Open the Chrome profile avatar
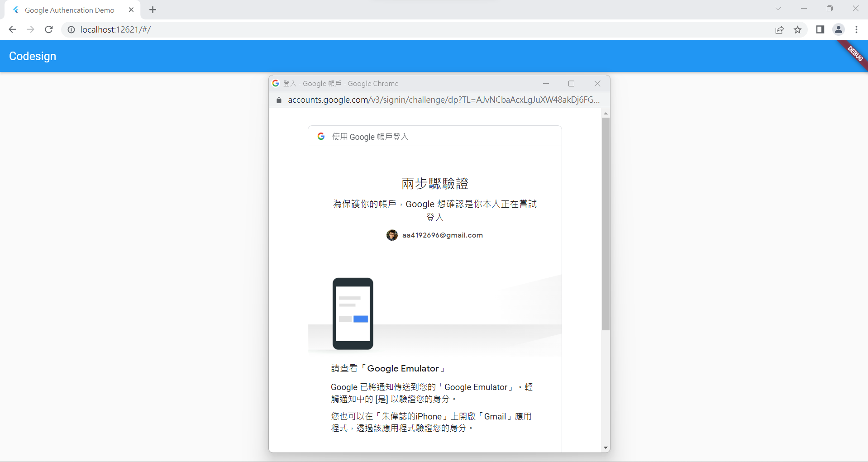The width and height of the screenshot is (868, 462). coord(839,29)
